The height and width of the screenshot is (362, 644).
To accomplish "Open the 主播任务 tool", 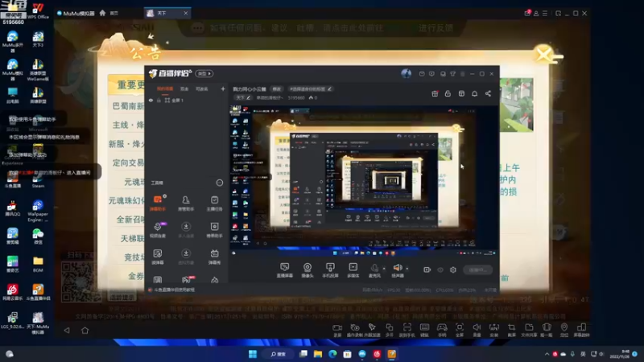I will 214,203.
